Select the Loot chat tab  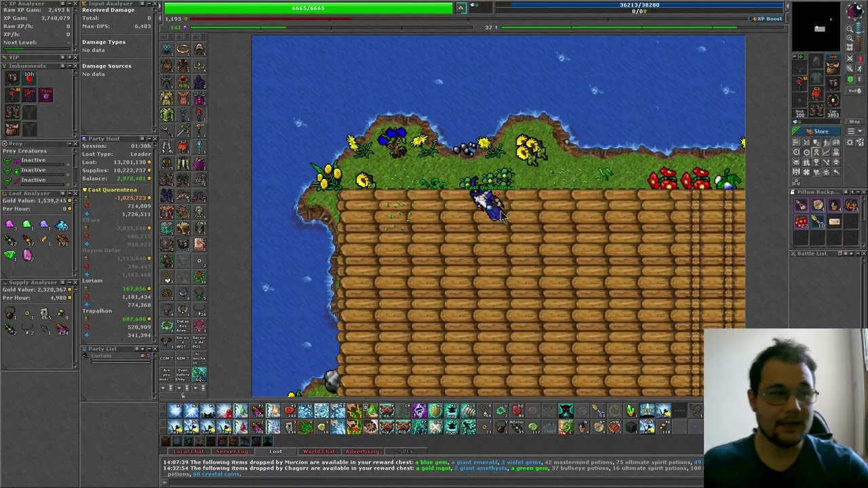[275, 451]
